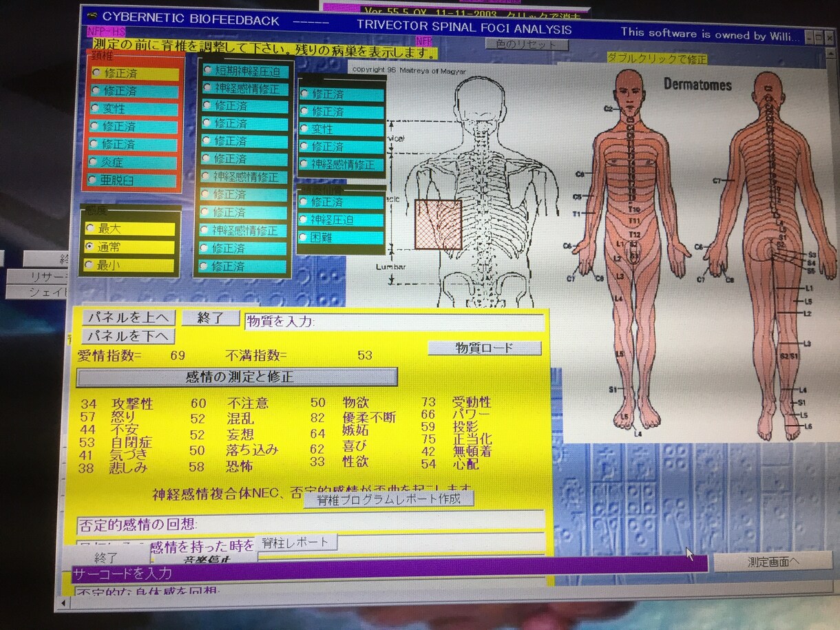Click the red hatched box on spine diagram

point(438,224)
